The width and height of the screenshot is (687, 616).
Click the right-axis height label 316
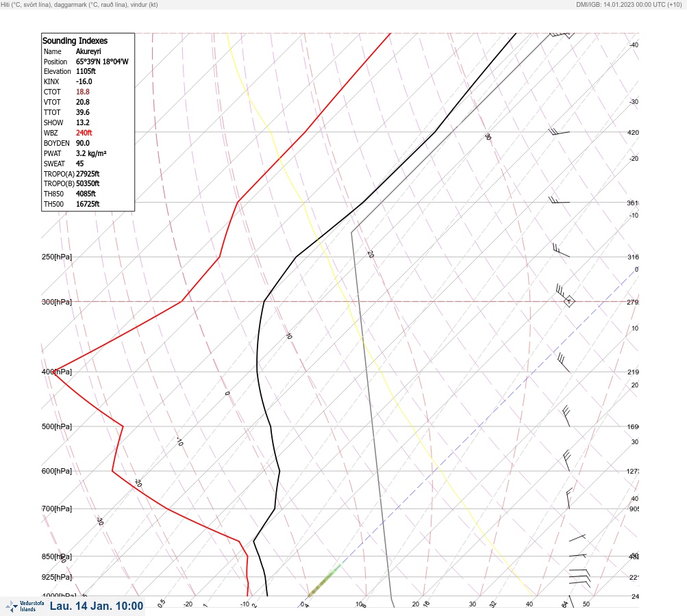[x=633, y=257]
